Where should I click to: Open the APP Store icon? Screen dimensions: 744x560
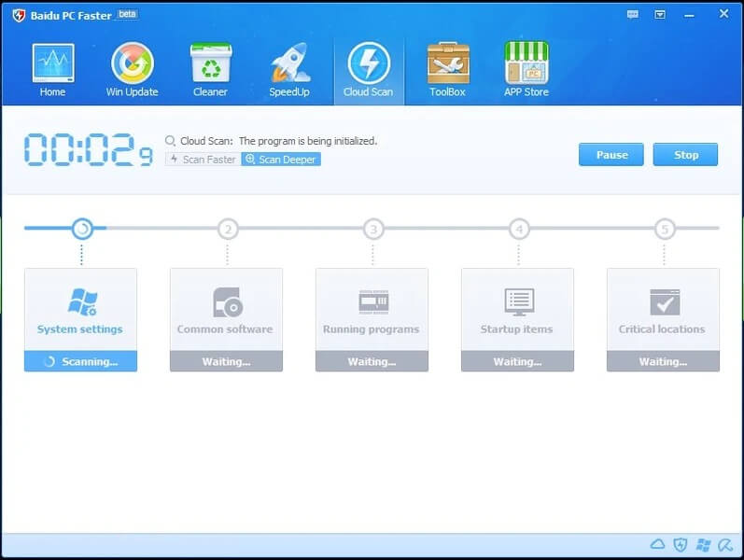526,63
